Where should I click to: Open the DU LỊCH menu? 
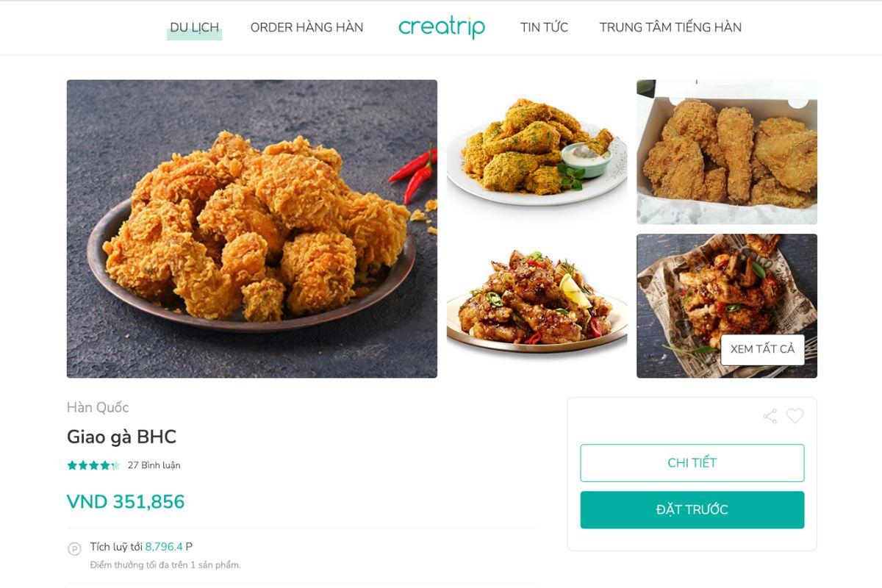click(x=195, y=27)
